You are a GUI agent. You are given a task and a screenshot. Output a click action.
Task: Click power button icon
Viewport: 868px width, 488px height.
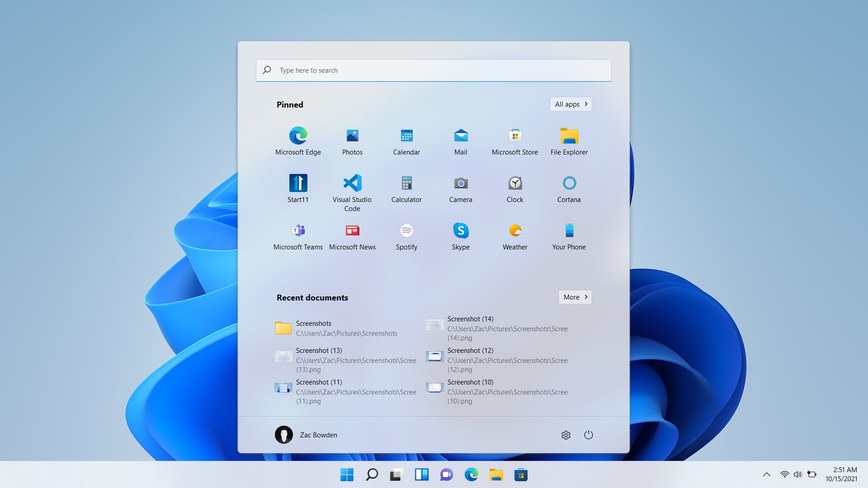(589, 434)
